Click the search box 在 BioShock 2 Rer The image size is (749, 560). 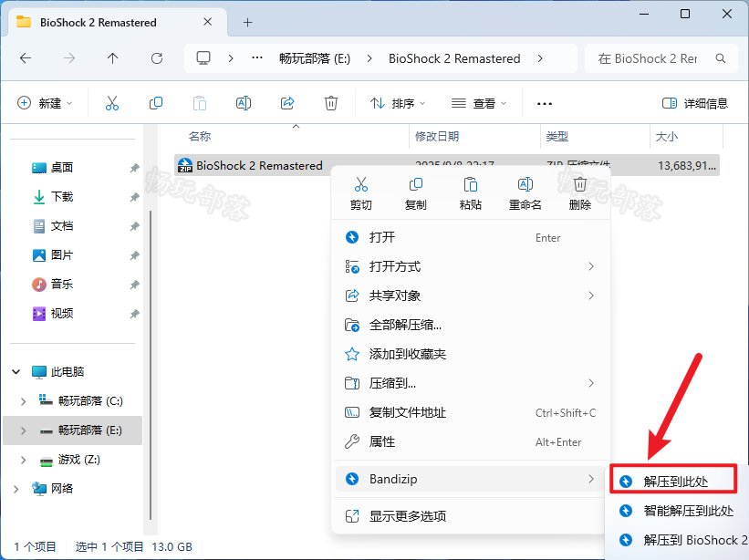(661, 58)
